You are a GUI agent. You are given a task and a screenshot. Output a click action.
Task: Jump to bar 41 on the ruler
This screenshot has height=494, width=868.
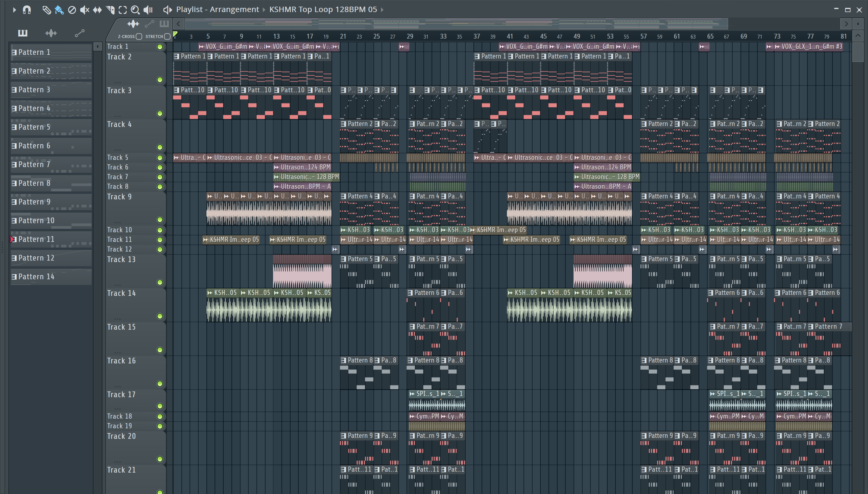coord(510,36)
